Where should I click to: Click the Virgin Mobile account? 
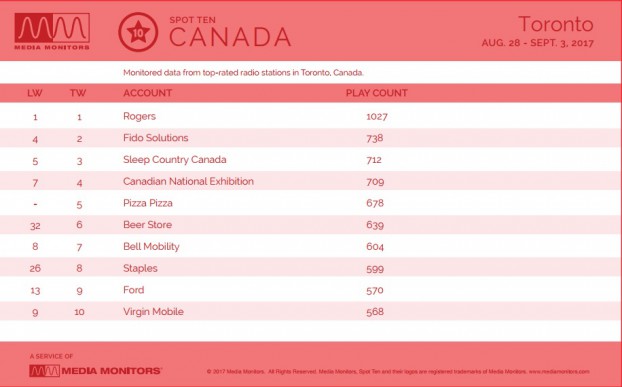pyautogui.click(x=154, y=312)
